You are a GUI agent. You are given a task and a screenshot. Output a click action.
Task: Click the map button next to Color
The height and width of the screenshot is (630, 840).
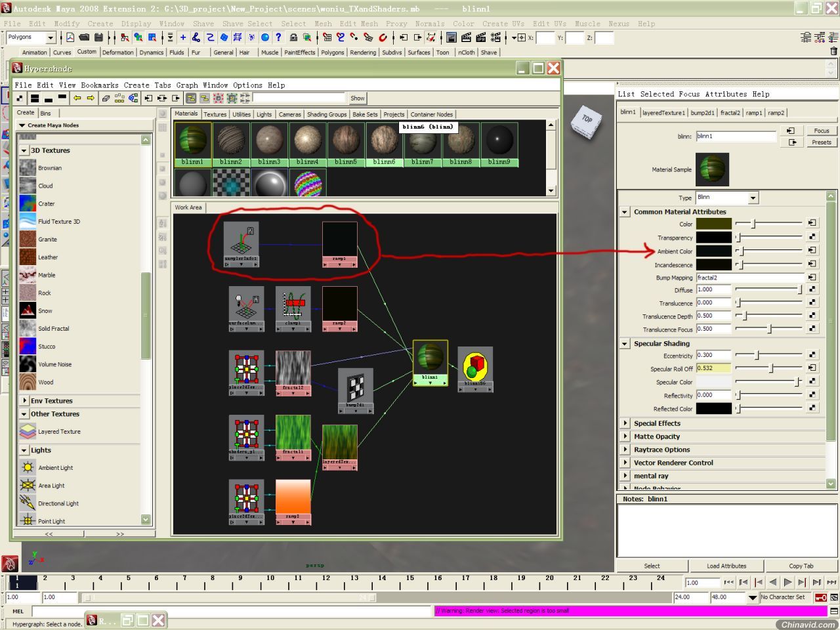(x=812, y=224)
